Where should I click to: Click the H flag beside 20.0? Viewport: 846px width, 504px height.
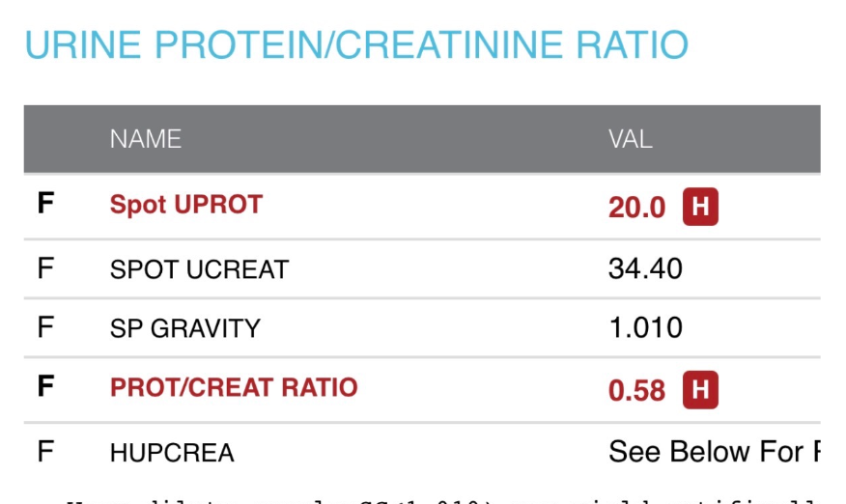pos(700,207)
